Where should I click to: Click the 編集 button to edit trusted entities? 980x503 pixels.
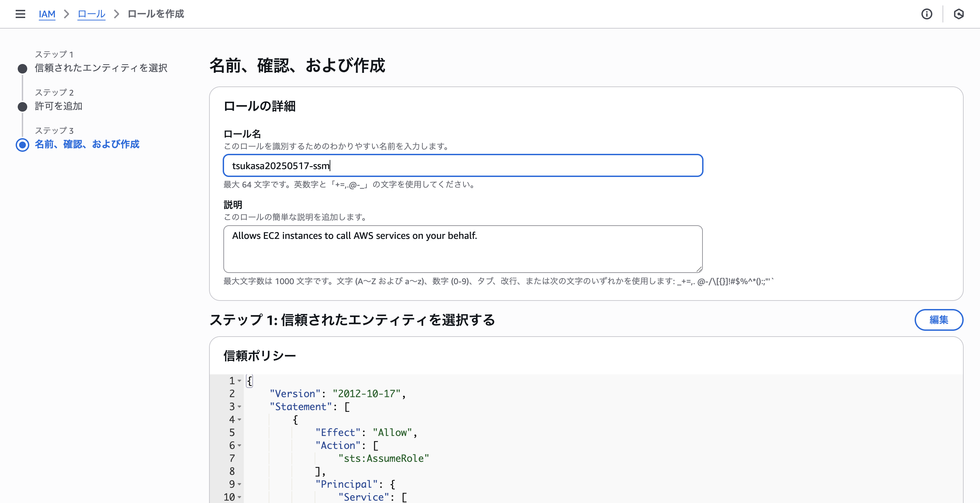pyautogui.click(x=938, y=320)
